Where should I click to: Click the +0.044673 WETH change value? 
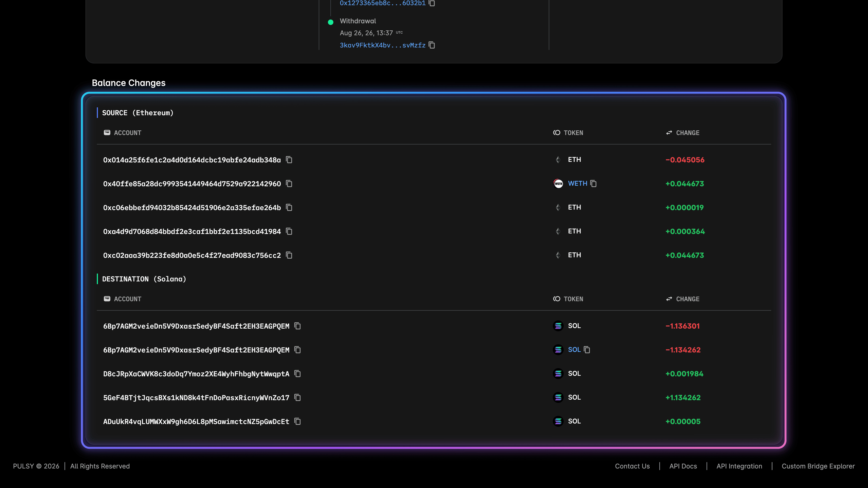tap(685, 184)
